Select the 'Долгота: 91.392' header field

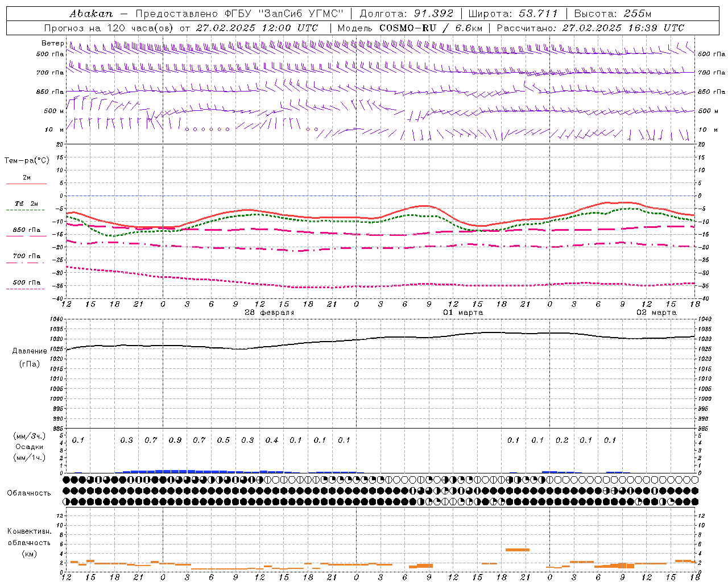coord(407,14)
